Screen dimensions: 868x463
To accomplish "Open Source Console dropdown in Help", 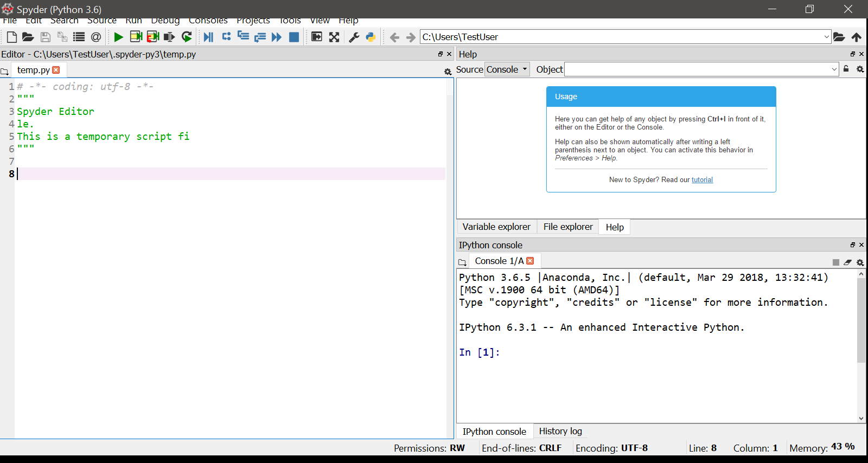I will (x=507, y=69).
